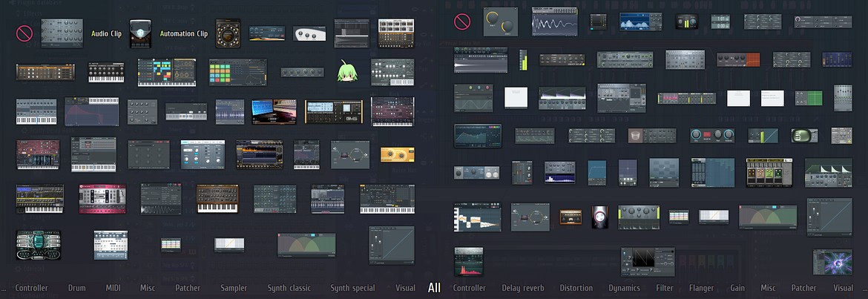Image resolution: width=868 pixels, height=299 pixels.
Task: Switch to the Gain effects category
Action: pos(737,288)
